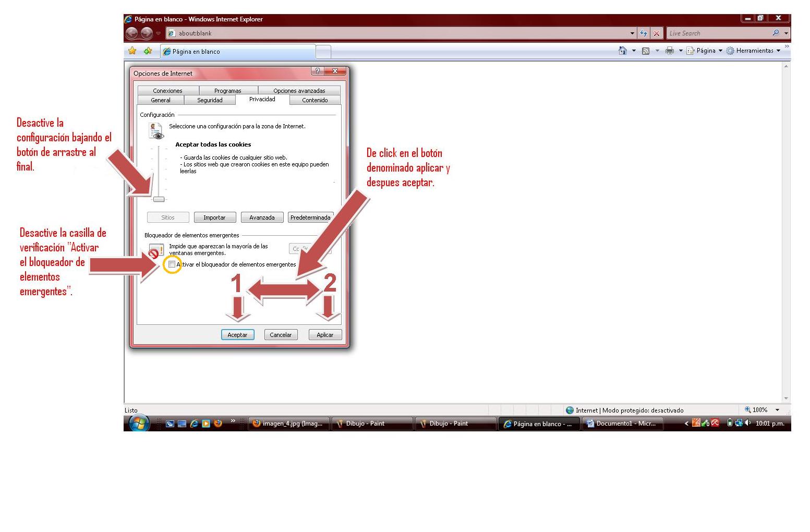Switch to the Seguridad tab
Viewport: 810px width, 532px height.
[x=210, y=100]
